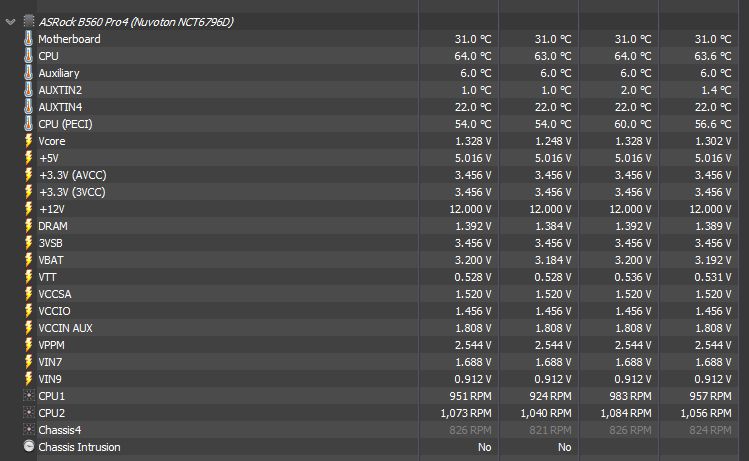The width and height of the screenshot is (749, 461).
Task: Click the thermometer icon beside CPU (PECI)
Action: 29,124
